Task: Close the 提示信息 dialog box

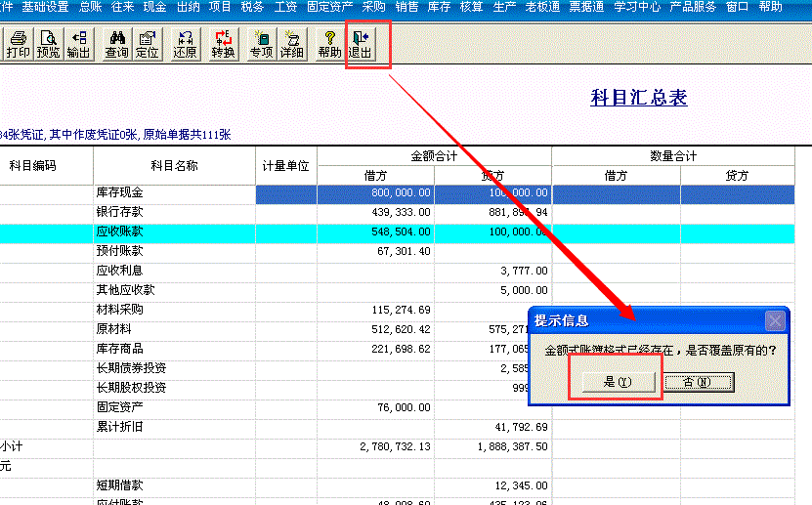Action: coord(775,320)
